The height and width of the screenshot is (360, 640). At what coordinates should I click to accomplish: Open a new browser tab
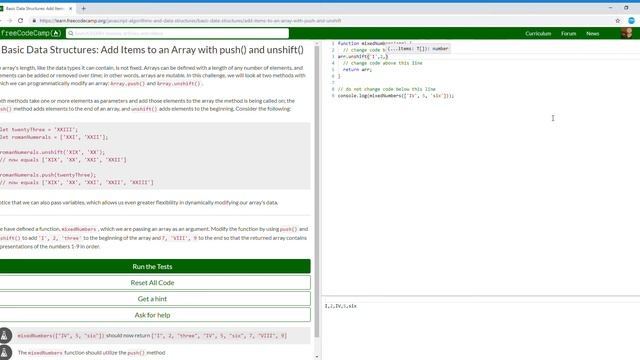coord(83,8)
